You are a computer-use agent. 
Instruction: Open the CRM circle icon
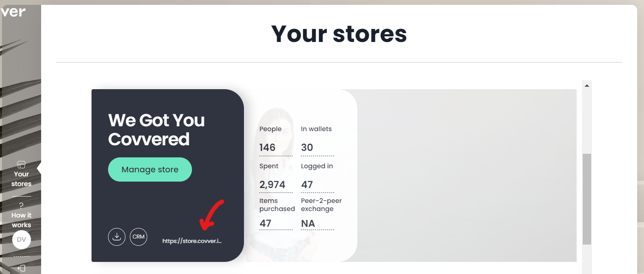click(138, 237)
